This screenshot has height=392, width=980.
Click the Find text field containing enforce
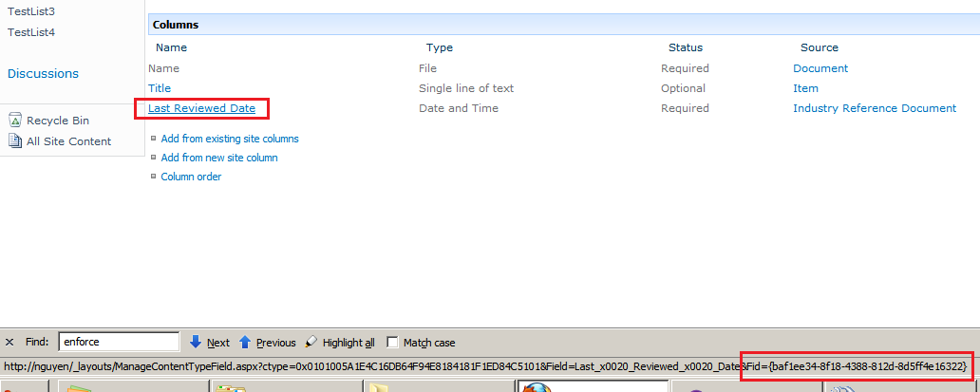tap(119, 342)
